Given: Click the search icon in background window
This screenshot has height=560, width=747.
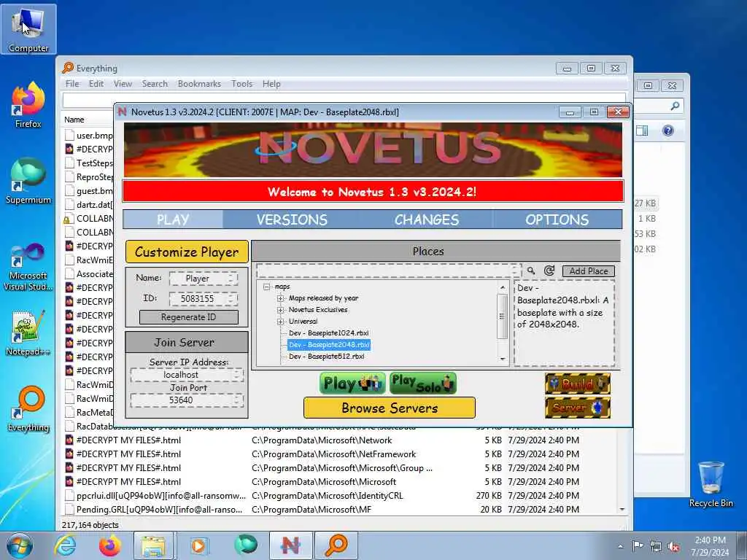Looking at the screenshot, I should (675, 106).
